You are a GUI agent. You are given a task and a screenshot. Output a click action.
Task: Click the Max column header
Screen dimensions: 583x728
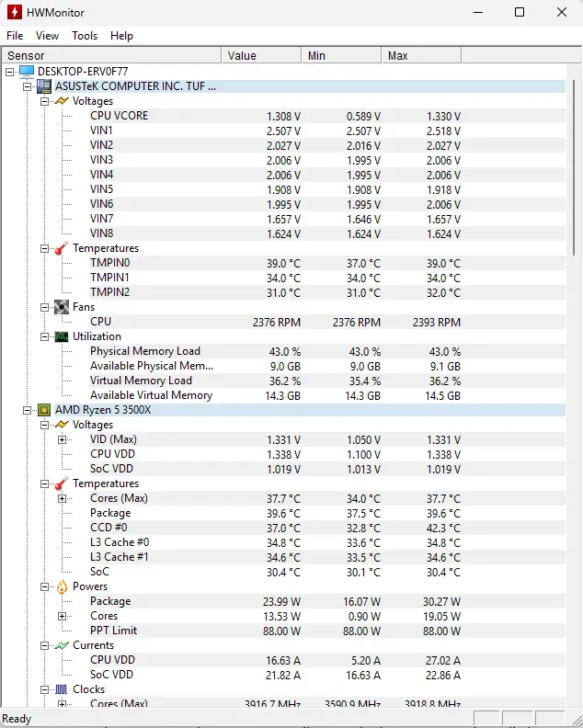point(421,56)
